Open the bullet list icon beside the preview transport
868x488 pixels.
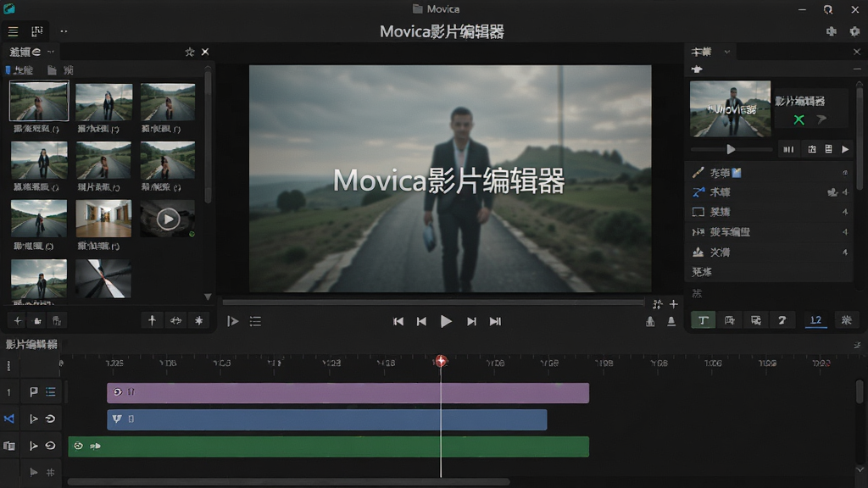click(x=255, y=321)
